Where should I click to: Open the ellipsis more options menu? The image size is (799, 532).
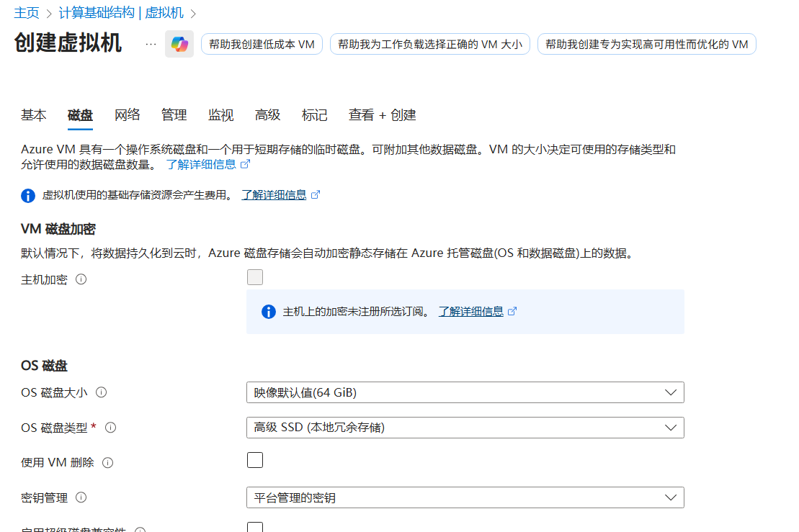[x=151, y=44]
